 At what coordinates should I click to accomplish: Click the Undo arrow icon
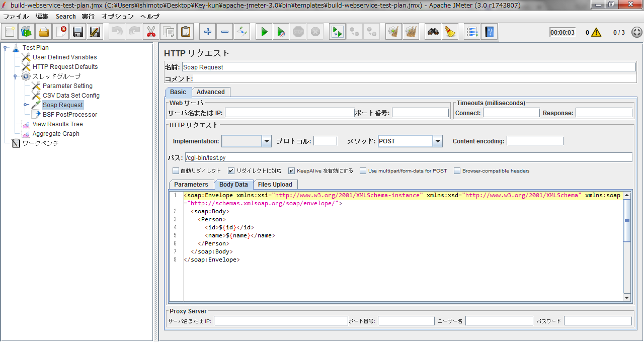[117, 32]
